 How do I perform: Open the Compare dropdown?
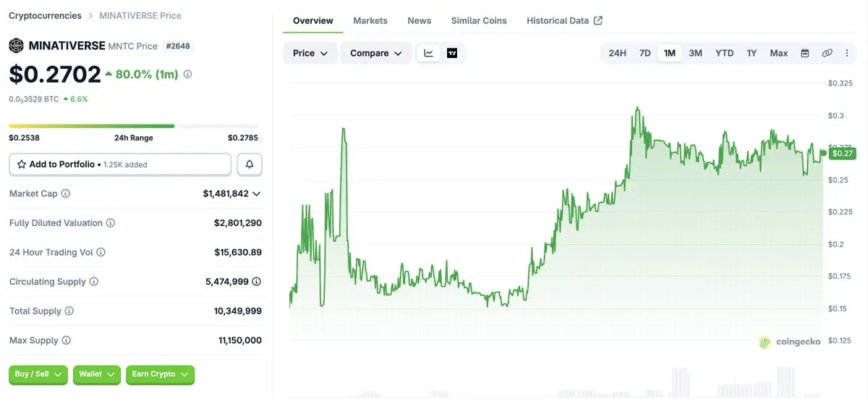pos(376,53)
